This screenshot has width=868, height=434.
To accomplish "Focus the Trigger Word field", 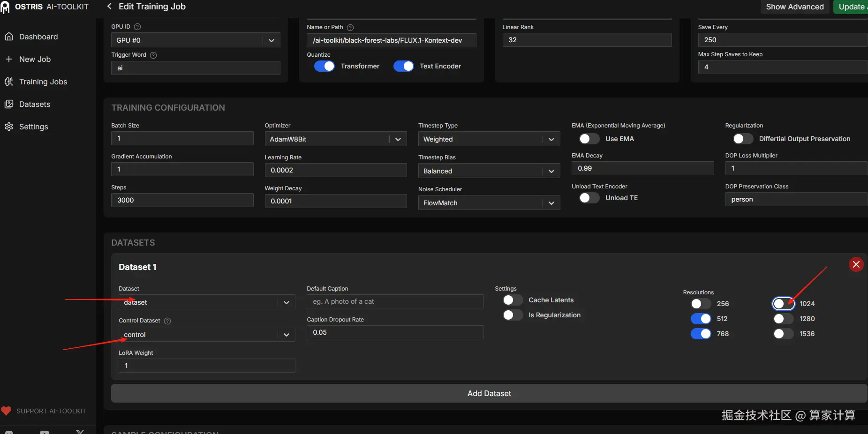I will [196, 68].
